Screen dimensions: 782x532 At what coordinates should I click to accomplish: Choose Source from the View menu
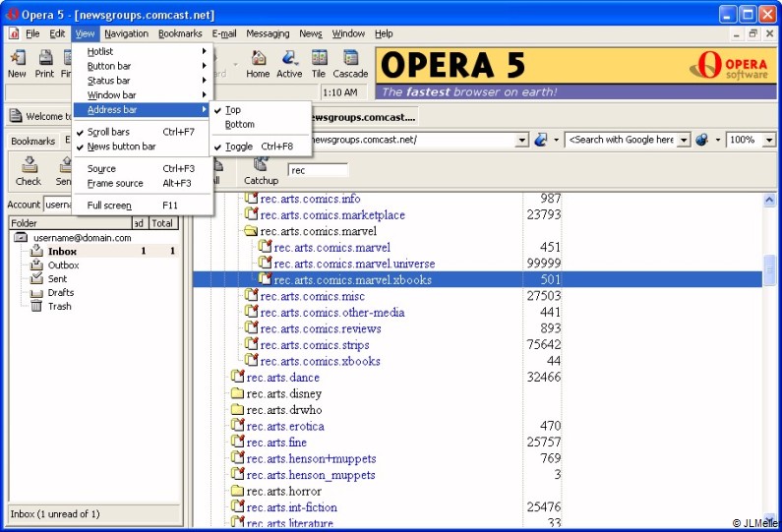click(x=142, y=168)
